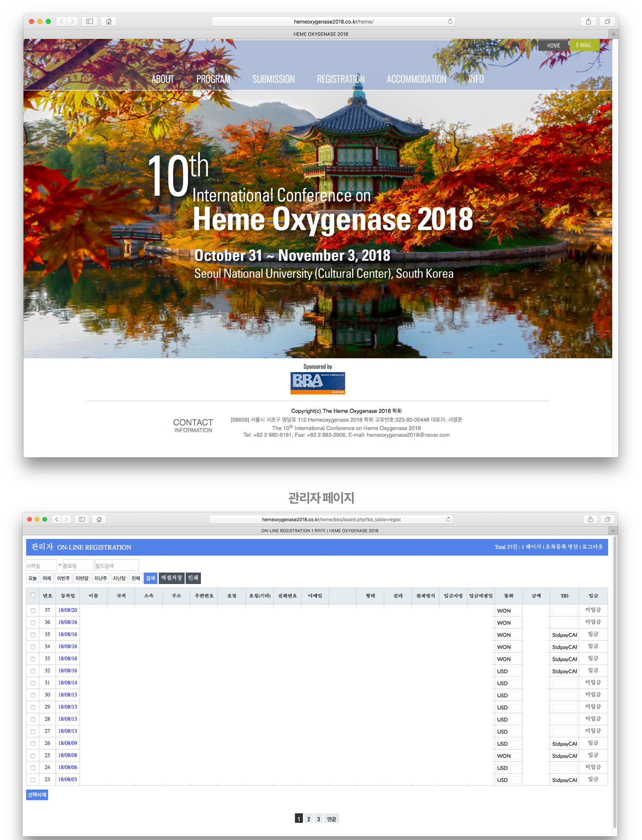Image resolution: width=642 pixels, height=840 pixels.
Task: Open the REGISTRATION navigation menu
Action: pyautogui.click(x=341, y=79)
